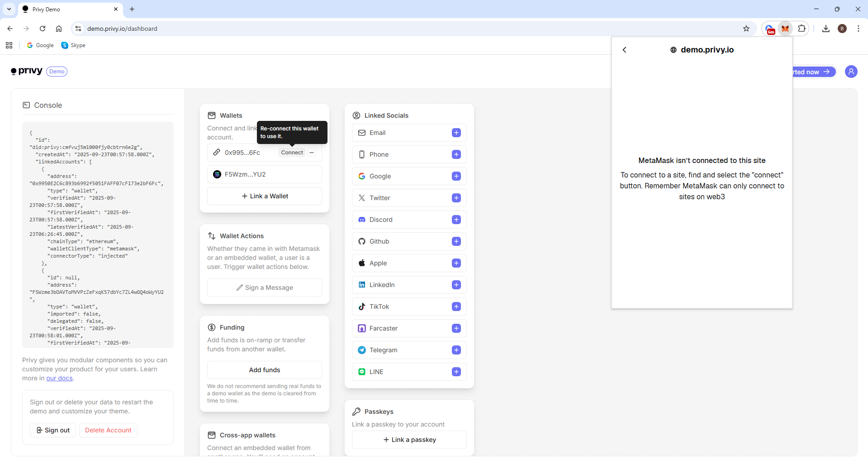
Task: Select the F5Wzm...YU2 wallet row
Action: click(x=265, y=174)
